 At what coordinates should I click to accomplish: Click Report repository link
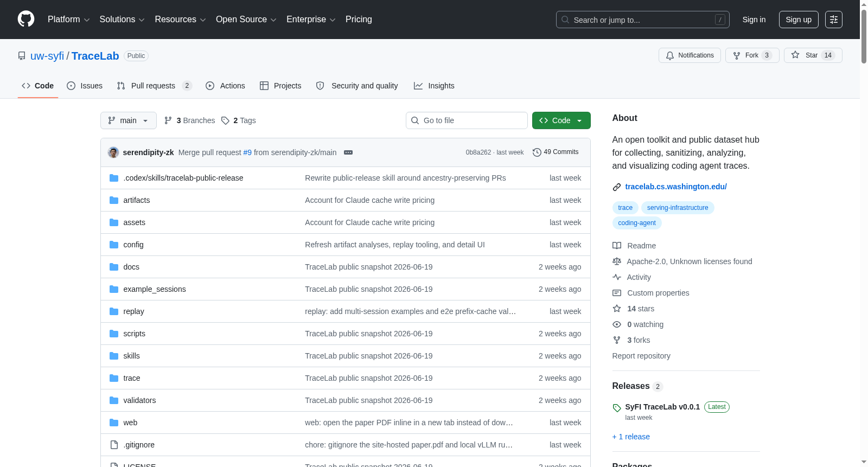(x=641, y=356)
